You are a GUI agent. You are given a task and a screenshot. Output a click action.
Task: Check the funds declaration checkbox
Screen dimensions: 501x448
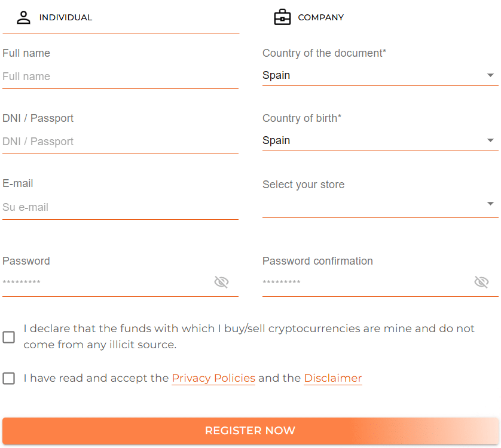click(8, 337)
